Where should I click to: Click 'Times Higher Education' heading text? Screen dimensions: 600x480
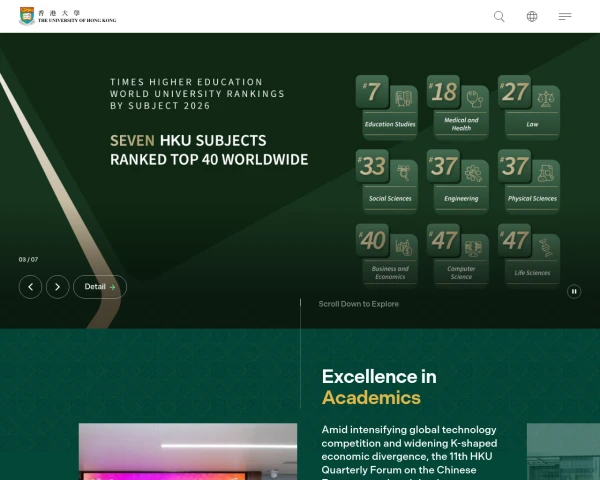pyautogui.click(x=197, y=94)
